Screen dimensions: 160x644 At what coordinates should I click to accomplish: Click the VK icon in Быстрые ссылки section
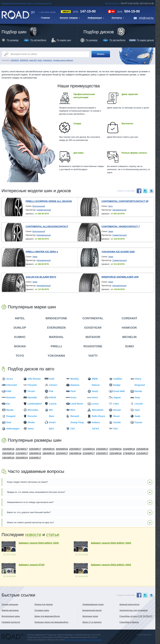[x=151, y=595]
